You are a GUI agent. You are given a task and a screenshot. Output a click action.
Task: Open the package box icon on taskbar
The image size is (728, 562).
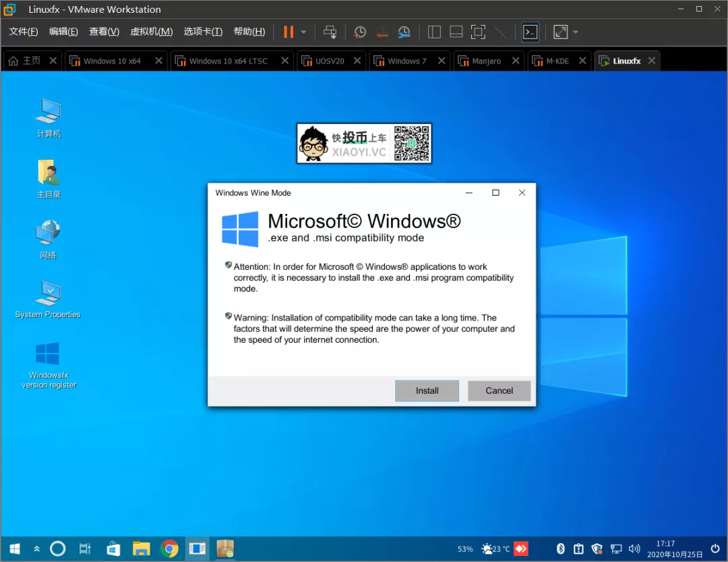[x=225, y=549]
